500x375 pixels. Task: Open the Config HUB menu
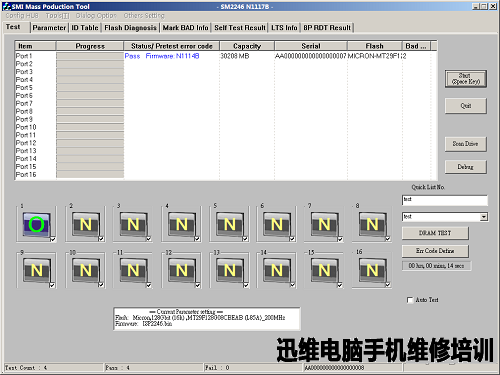tap(22, 16)
